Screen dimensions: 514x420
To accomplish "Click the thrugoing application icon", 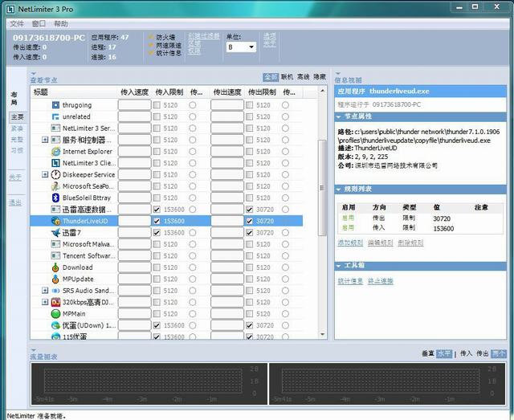I will point(55,105).
